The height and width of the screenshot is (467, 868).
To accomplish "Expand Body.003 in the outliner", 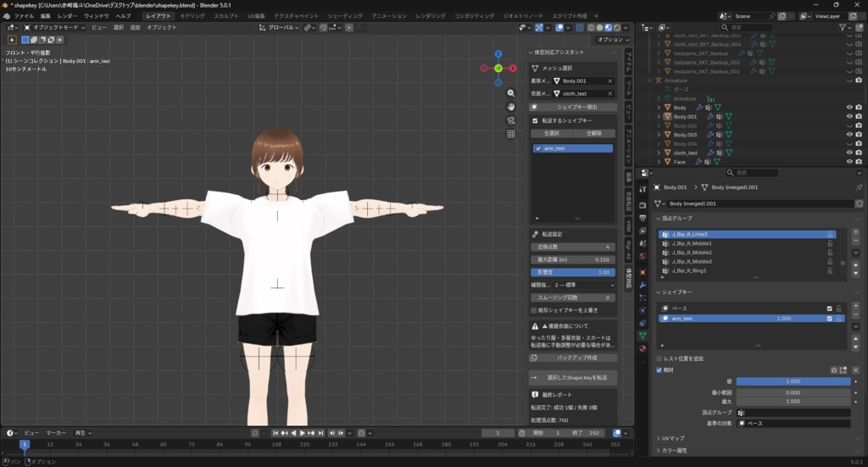I will point(659,135).
